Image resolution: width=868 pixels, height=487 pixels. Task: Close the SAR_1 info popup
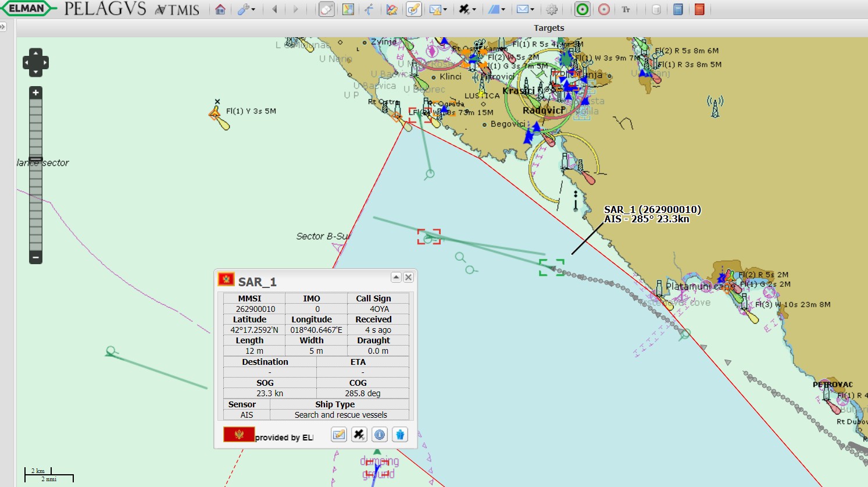pyautogui.click(x=409, y=277)
